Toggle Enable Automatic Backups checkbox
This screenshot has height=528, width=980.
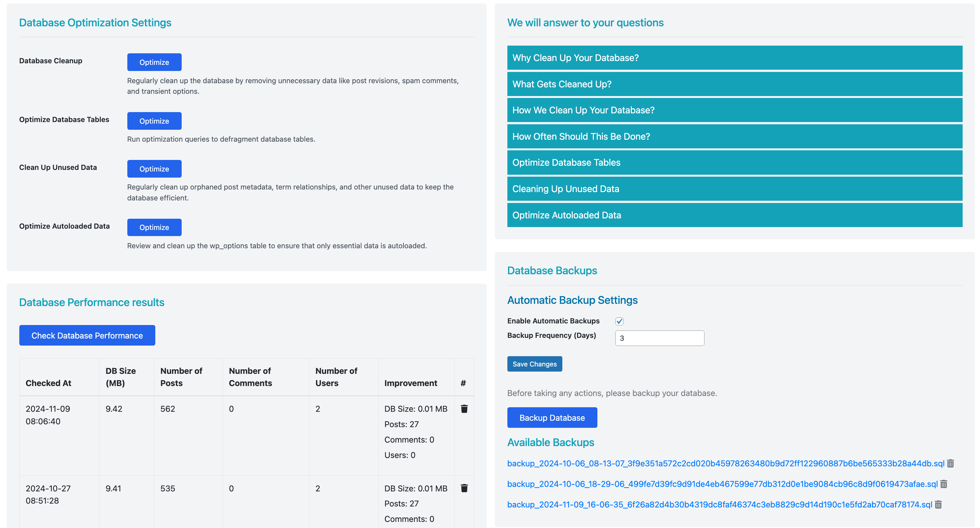(x=619, y=321)
